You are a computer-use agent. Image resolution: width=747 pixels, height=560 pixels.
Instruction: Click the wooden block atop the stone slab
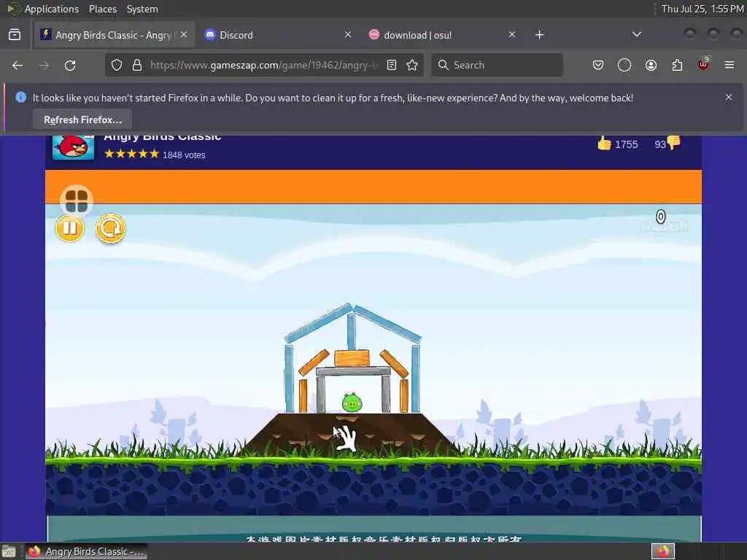pyautogui.click(x=352, y=357)
